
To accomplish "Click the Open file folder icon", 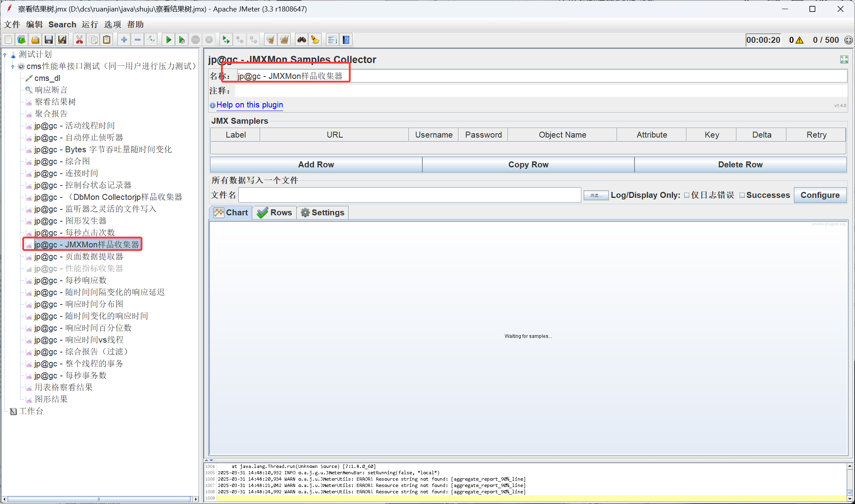I will click(x=35, y=40).
